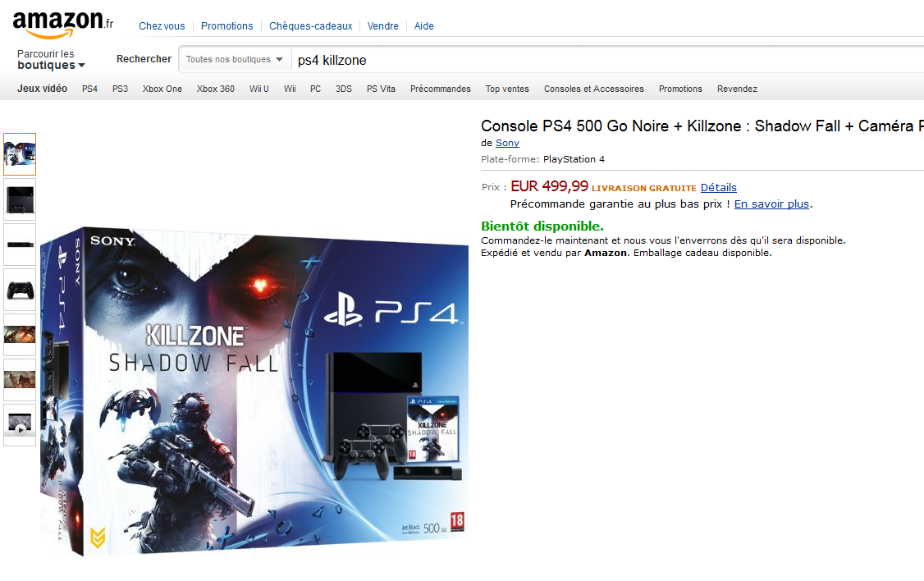Viewport: 924px width, 581px height.
Task: Open the Xbox One category tab
Action: point(162,89)
